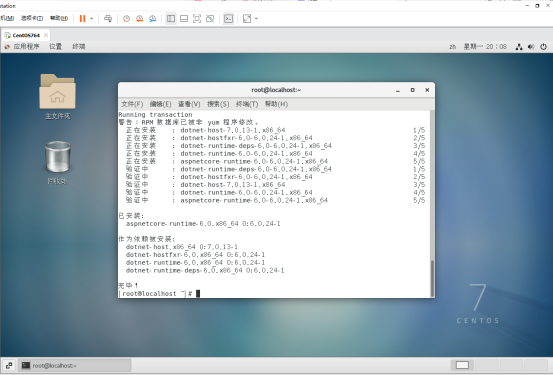Click the '已安装:' heading text
Viewport: 553px width, 375px height.
pos(132,216)
